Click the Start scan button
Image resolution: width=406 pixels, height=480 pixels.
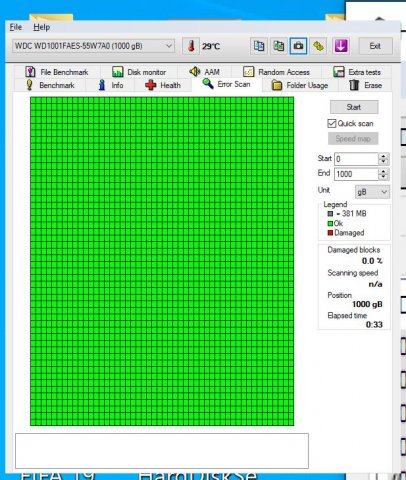click(x=354, y=107)
